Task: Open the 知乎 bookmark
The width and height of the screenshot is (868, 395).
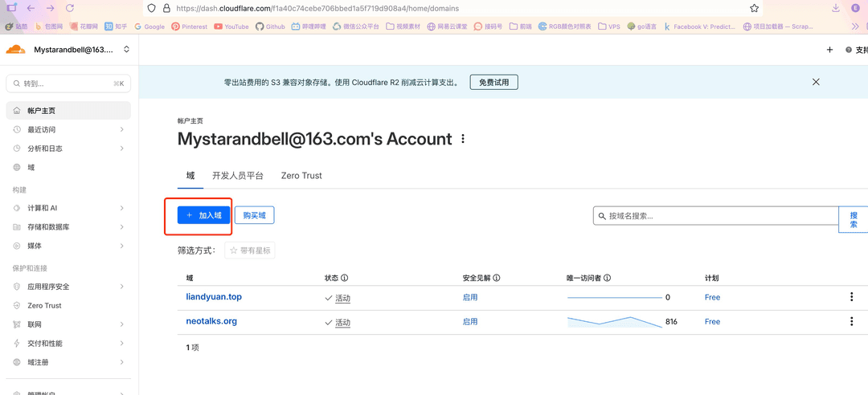Action: point(117,26)
